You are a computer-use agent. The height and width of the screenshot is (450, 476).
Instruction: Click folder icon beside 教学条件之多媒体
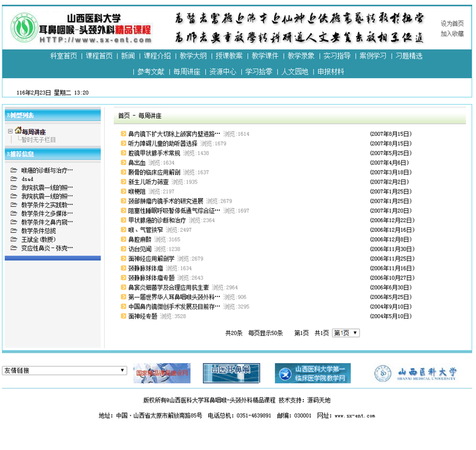[14, 213]
